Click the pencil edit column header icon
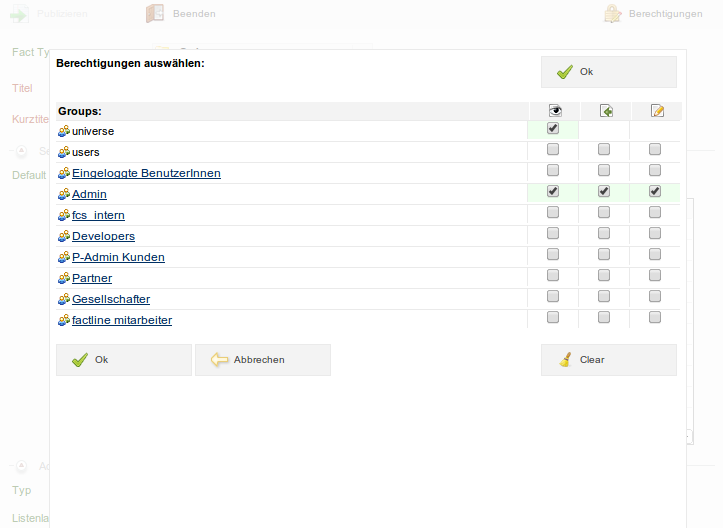The height and width of the screenshot is (528, 723). [x=656, y=111]
